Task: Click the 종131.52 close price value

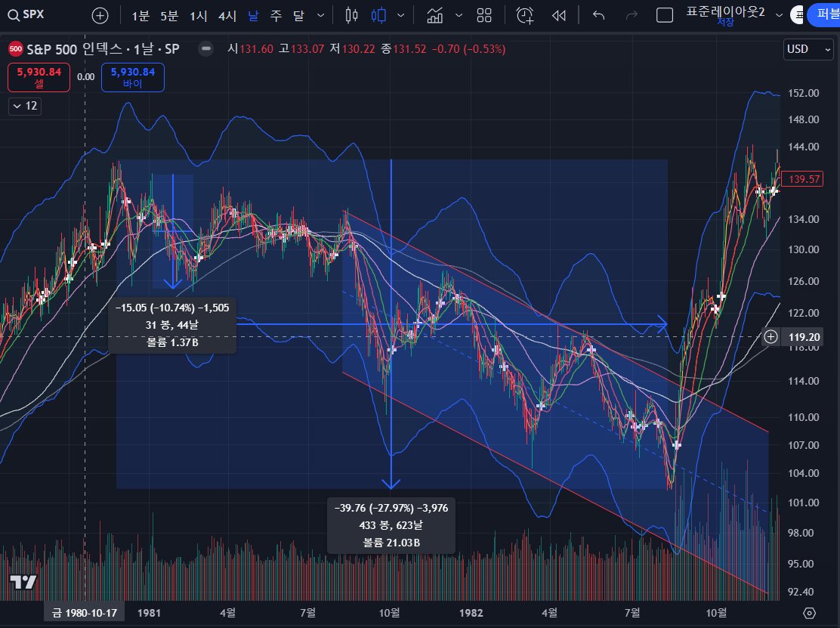Action: coord(403,49)
